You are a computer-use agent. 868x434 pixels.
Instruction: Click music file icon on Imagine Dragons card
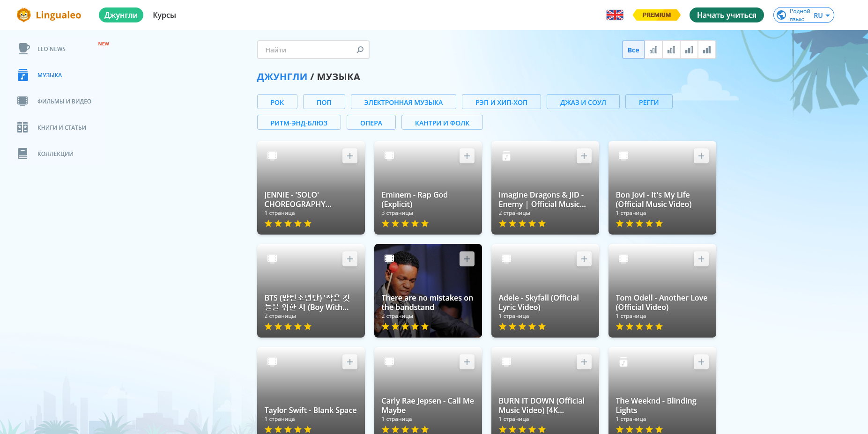506,156
